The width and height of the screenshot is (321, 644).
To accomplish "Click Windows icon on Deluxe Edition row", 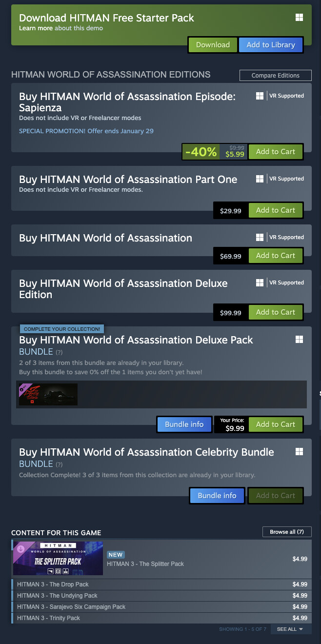I will pyautogui.click(x=260, y=283).
